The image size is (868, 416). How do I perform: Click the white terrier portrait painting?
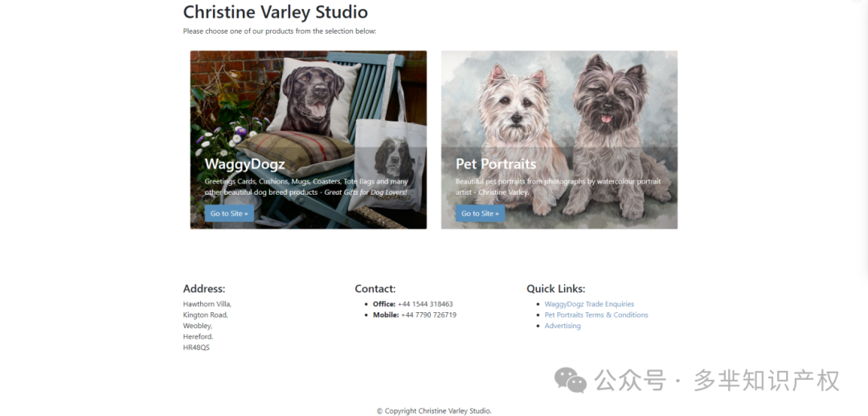tap(518, 138)
